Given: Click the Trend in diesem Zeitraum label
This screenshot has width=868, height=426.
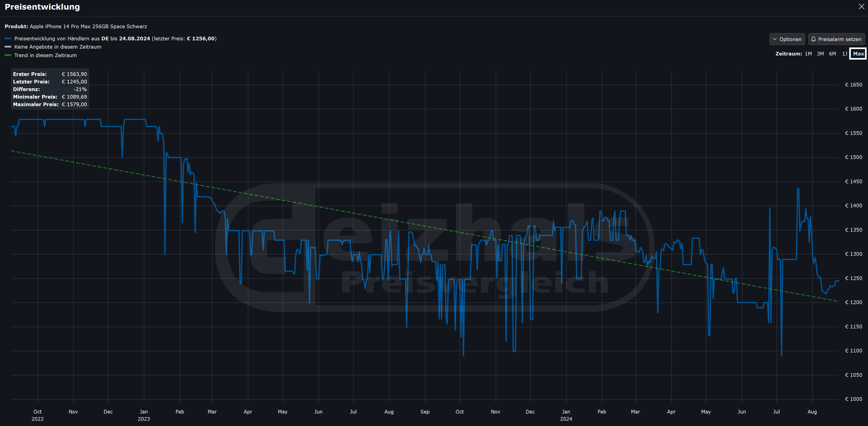Looking at the screenshot, I should coord(46,55).
